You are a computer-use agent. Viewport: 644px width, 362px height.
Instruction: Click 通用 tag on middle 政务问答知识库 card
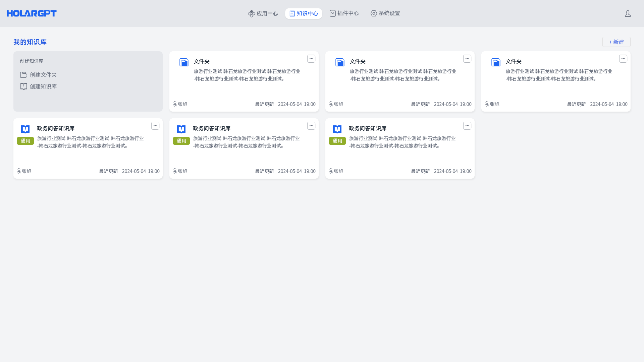pos(181,141)
